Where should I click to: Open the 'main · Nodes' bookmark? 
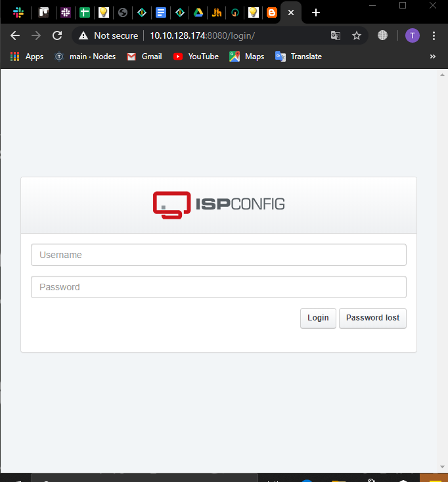click(x=85, y=56)
